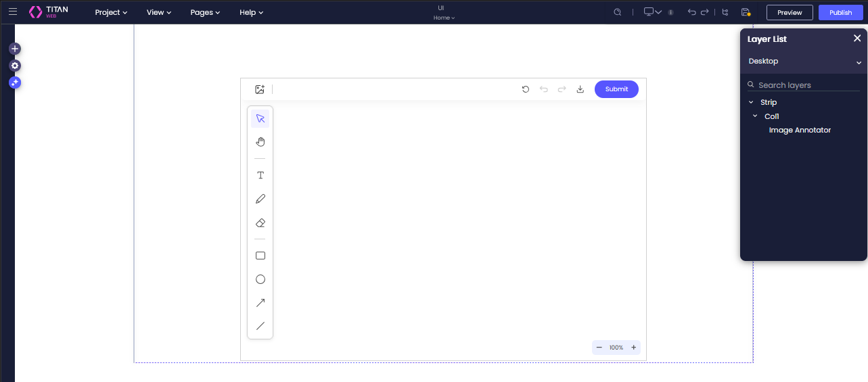
Task: Click the Publish button
Action: (x=841, y=12)
